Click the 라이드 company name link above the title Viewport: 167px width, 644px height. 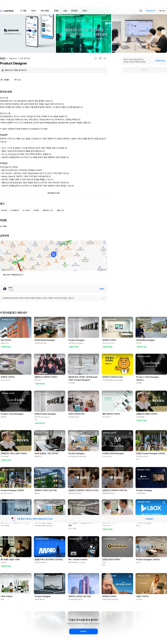pyautogui.click(x=3, y=59)
